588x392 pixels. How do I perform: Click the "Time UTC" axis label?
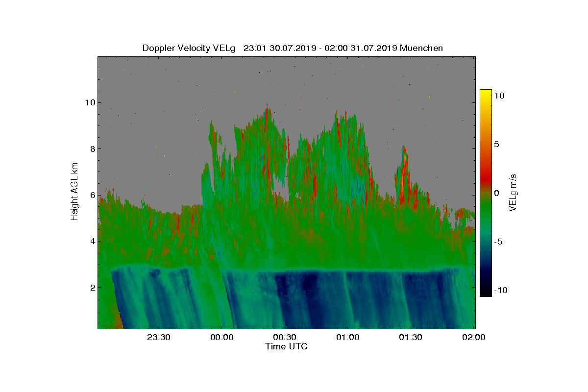tap(287, 346)
